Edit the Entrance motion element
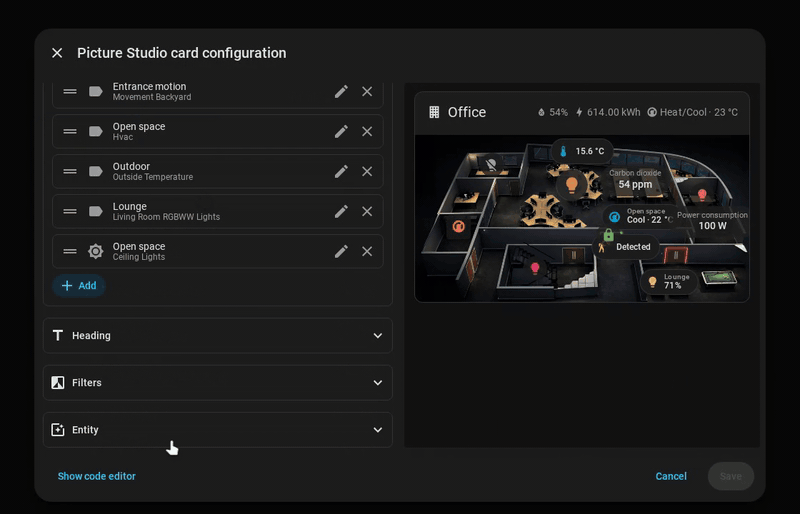This screenshot has width=800, height=514. (x=341, y=91)
